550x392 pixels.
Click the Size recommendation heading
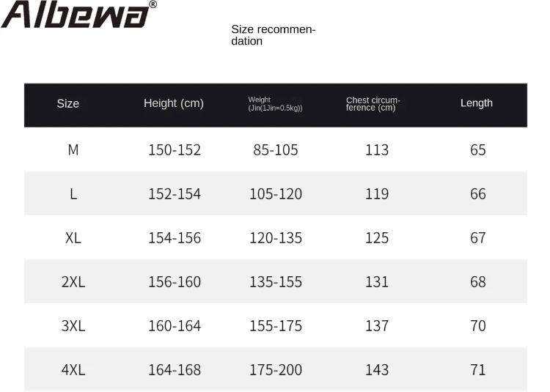pyautogui.click(x=272, y=35)
